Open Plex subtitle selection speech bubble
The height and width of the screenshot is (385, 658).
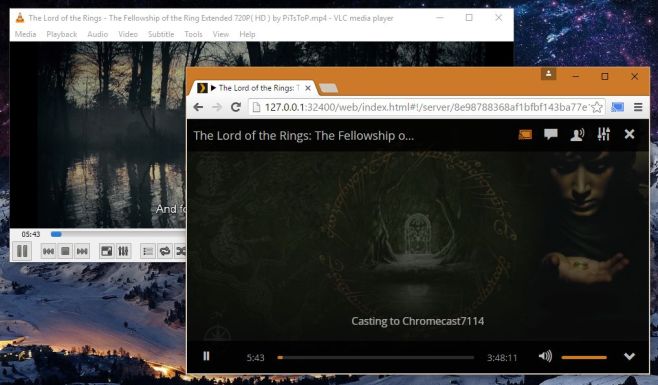point(551,134)
